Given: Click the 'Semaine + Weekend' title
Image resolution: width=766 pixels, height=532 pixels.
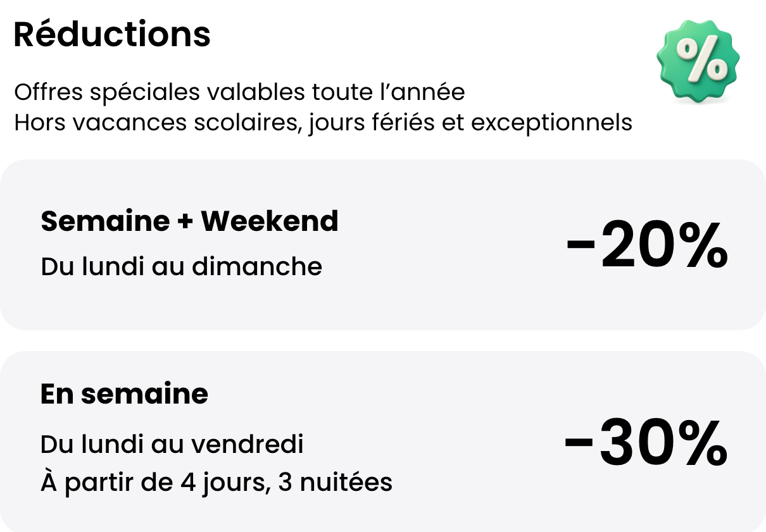Looking at the screenshot, I should 189,221.
